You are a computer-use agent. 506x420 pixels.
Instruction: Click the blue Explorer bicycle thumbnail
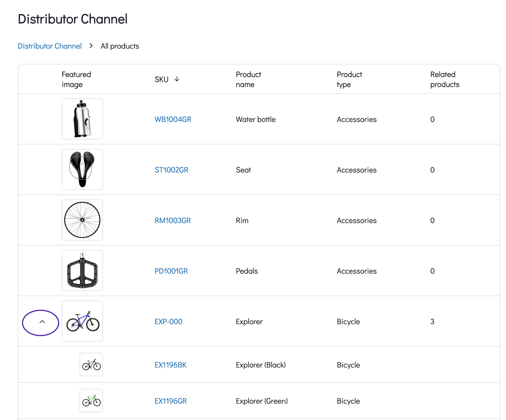(82, 321)
